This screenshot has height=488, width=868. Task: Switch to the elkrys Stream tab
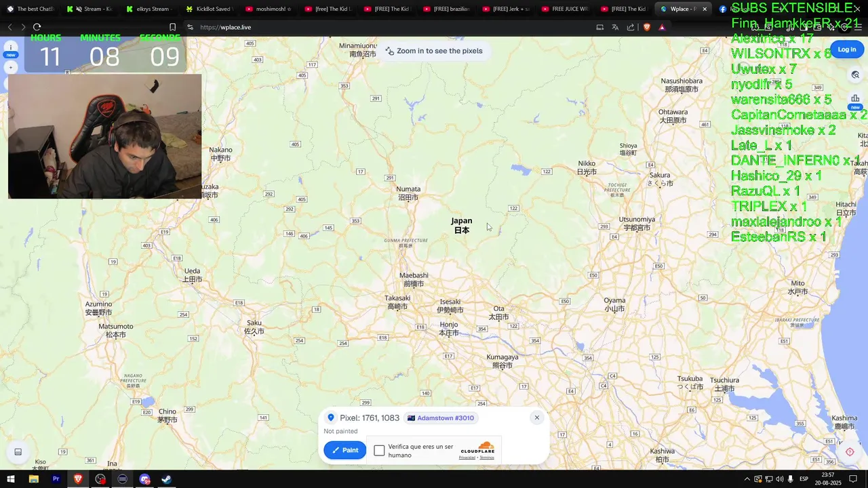(148, 9)
